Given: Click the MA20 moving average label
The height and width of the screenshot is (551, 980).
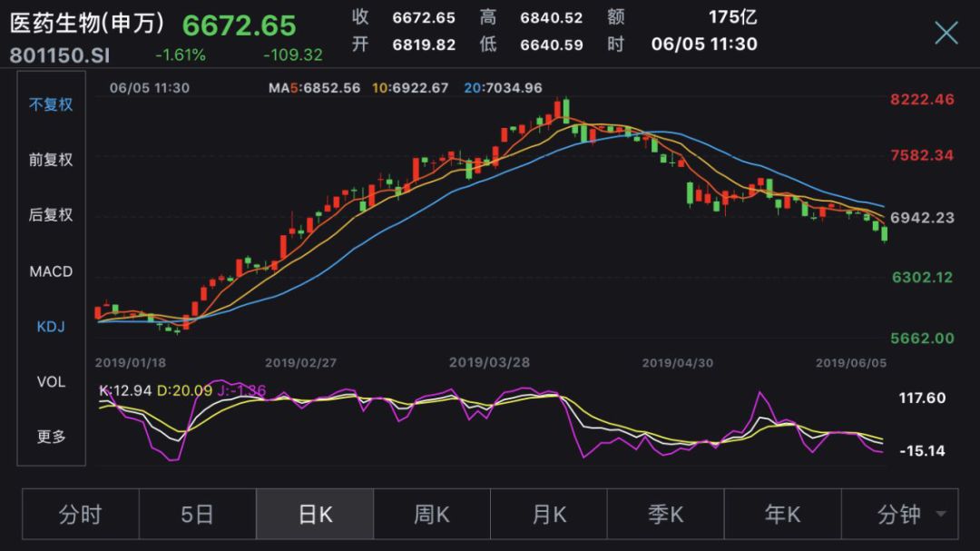Looking at the screenshot, I should 505,88.
